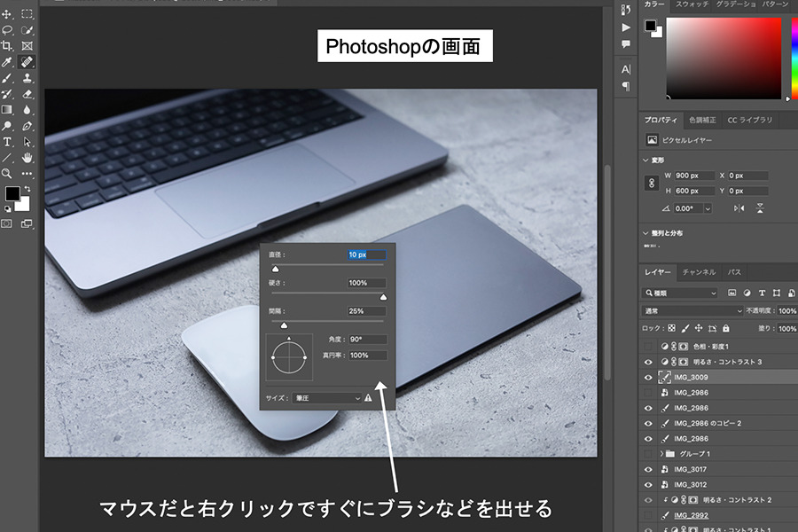Toggle width-height link in Properties
The height and width of the screenshot is (532, 798).
pos(652,183)
